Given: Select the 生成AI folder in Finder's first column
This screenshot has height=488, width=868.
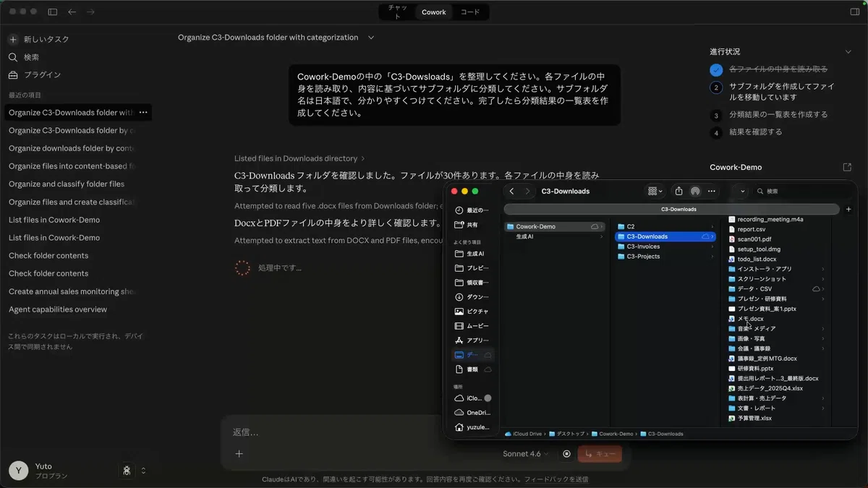Looking at the screenshot, I should [x=555, y=236].
